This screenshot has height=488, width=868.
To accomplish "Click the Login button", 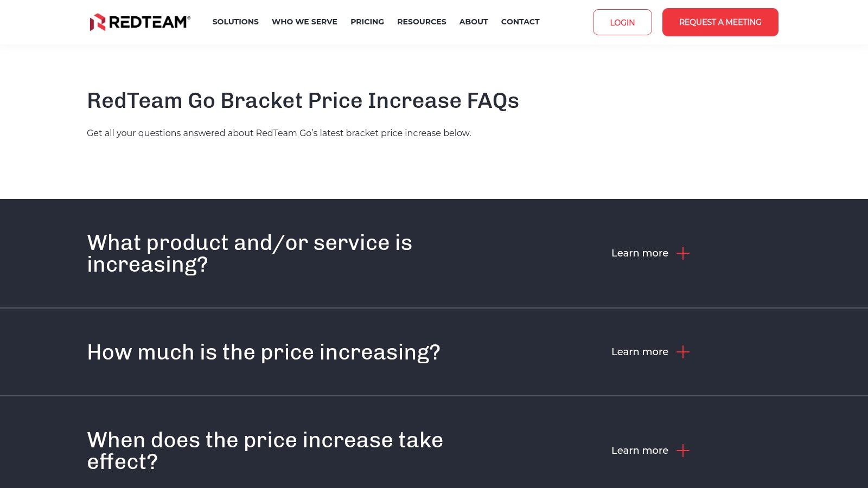I will click(x=622, y=22).
